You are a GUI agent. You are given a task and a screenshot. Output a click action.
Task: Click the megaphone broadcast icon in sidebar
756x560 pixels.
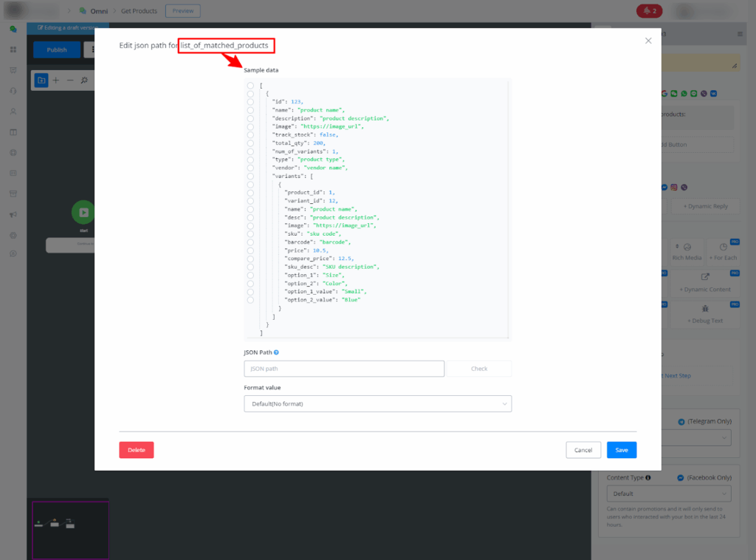point(13,214)
